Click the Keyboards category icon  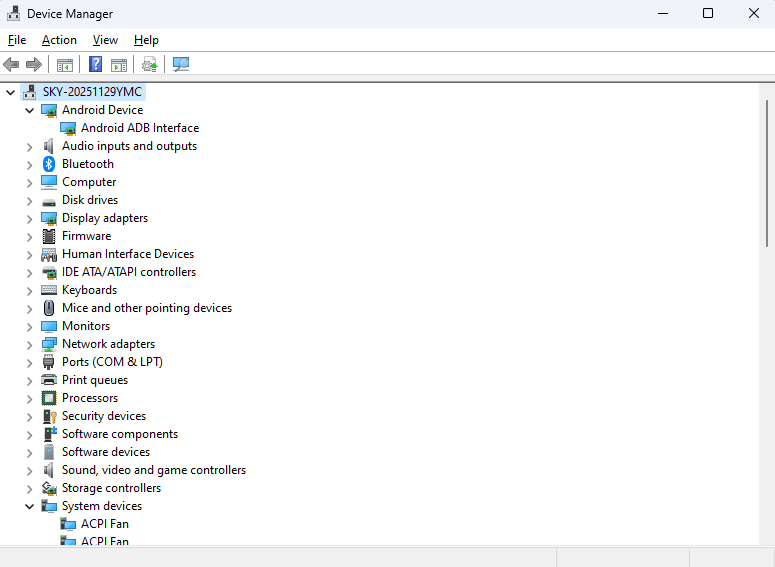49,290
